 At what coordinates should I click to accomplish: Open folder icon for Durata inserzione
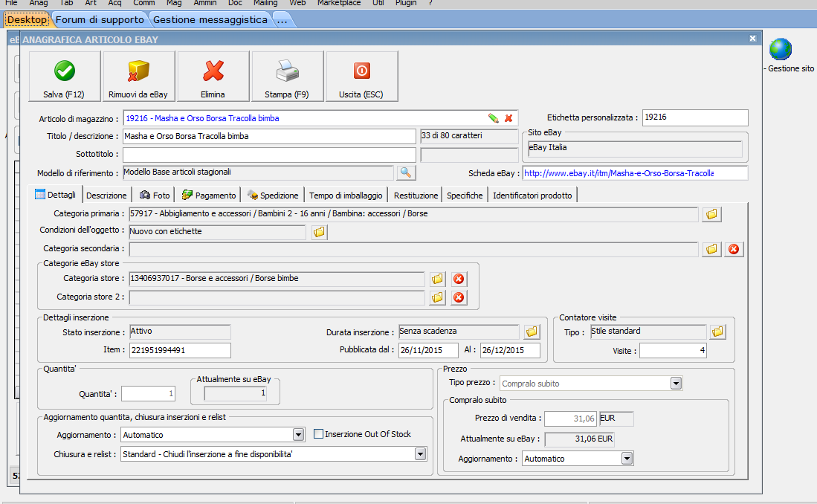[532, 332]
